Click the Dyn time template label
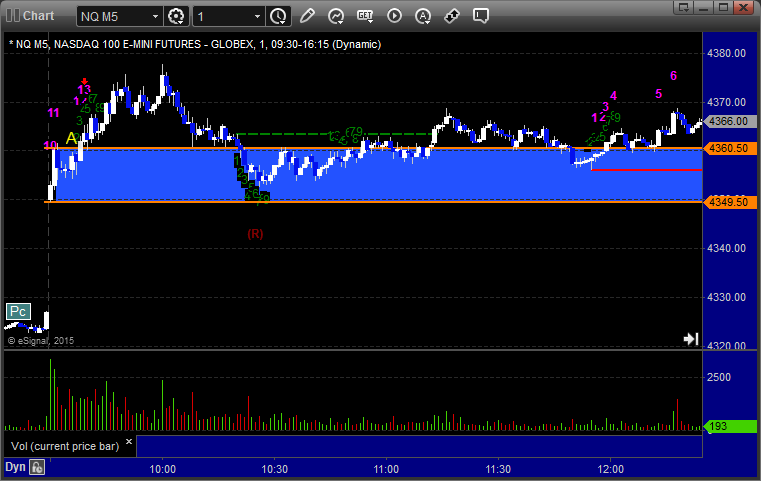 15,467
